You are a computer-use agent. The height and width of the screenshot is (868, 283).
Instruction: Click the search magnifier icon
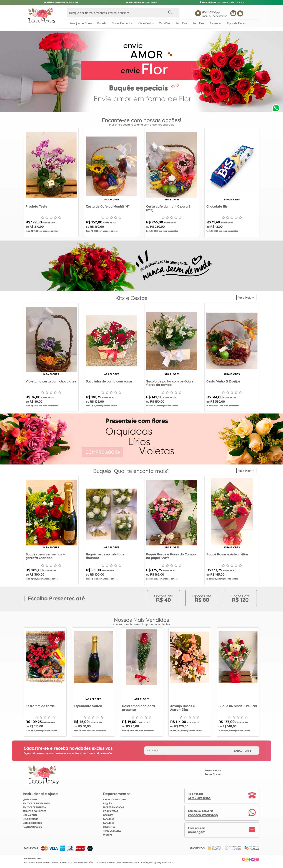[170, 12]
